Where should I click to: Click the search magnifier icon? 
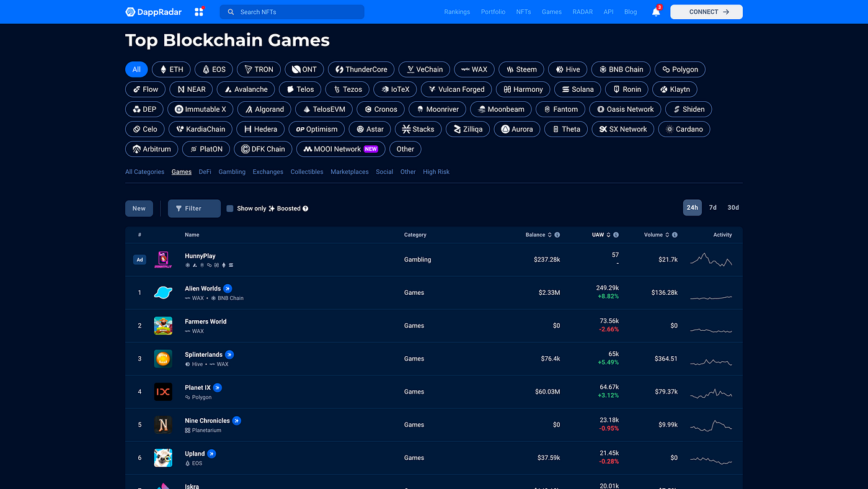(x=231, y=12)
